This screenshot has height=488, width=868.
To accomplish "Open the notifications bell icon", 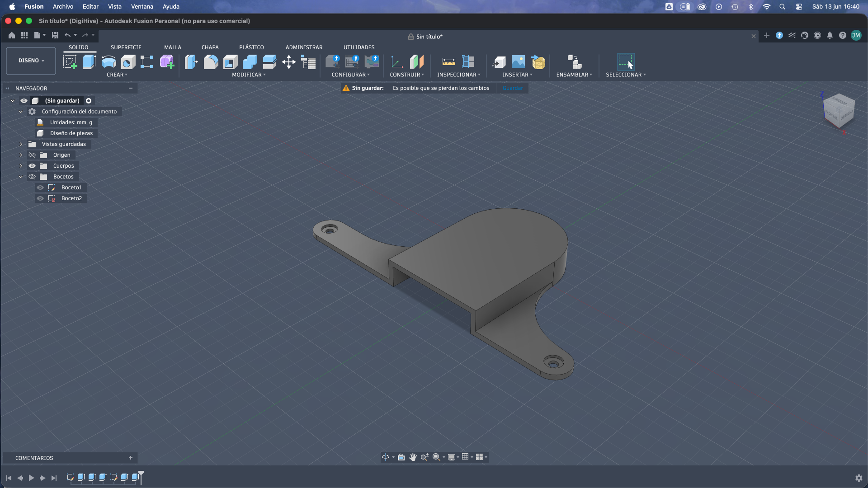I will pyautogui.click(x=830, y=35).
